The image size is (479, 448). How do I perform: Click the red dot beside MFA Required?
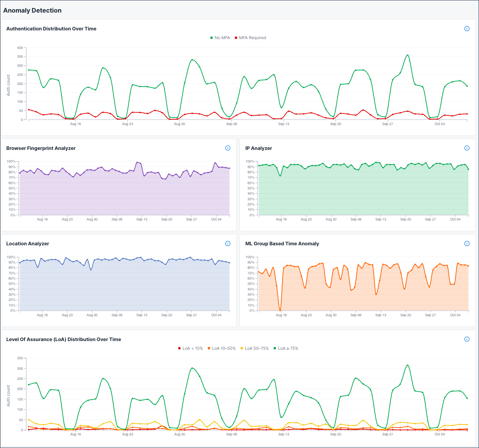tap(236, 38)
